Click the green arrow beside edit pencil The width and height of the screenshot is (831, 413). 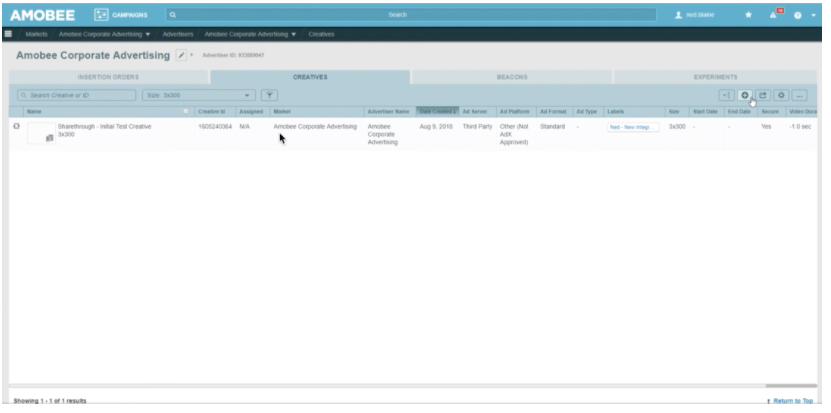[x=192, y=55]
